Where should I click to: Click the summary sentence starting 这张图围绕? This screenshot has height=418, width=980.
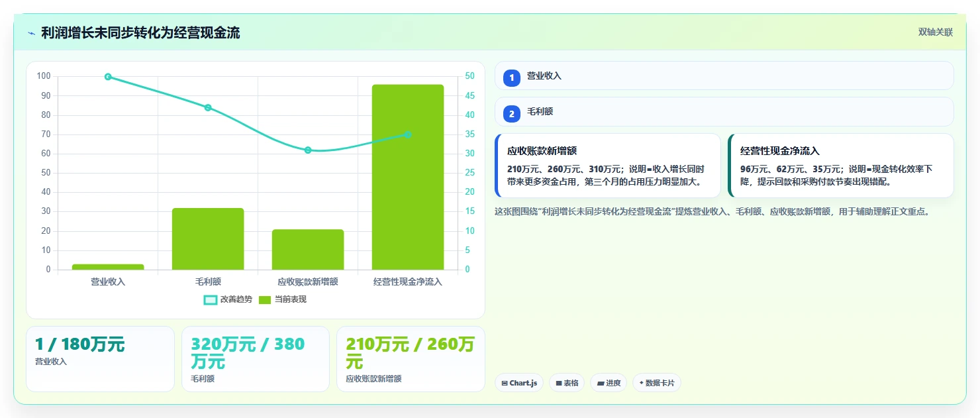click(x=712, y=212)
